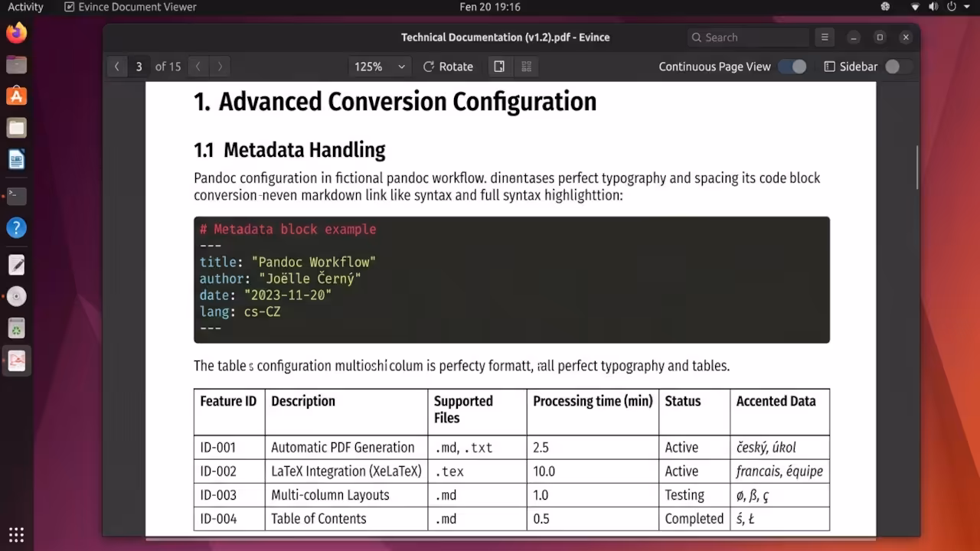
Task: Click the document vertical scrollbar
Action: tap(916, 167)
